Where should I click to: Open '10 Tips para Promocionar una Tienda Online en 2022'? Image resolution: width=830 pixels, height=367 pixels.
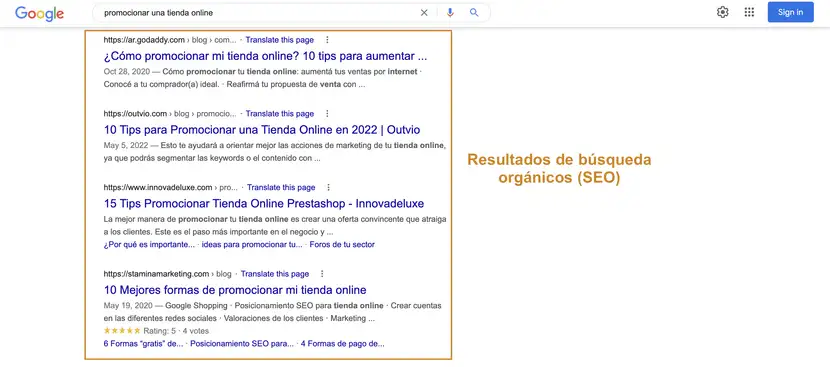tap(262, 130)
